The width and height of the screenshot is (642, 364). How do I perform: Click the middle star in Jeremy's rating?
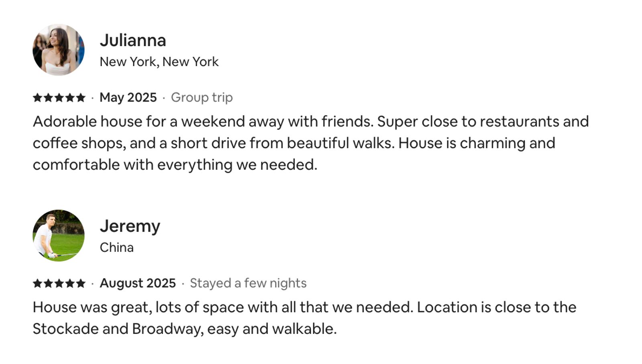pyautogui.click(x=59, y=283)
